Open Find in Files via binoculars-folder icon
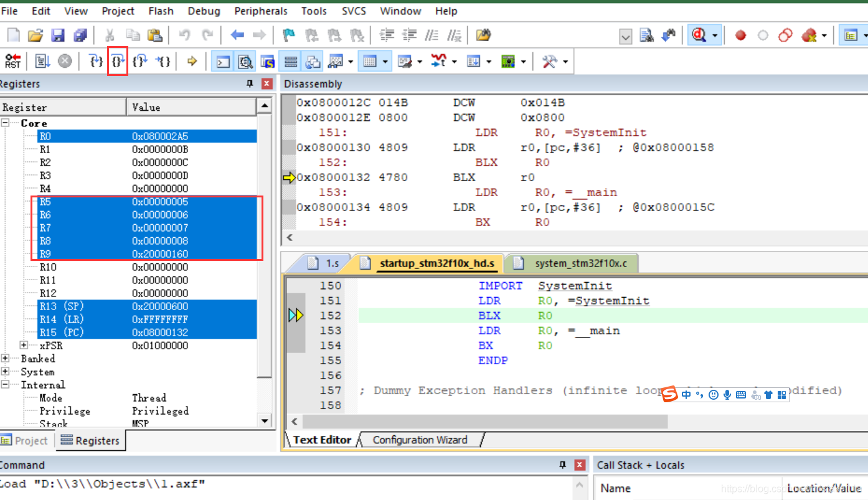868x500 pixels. (x=484, y=35)
